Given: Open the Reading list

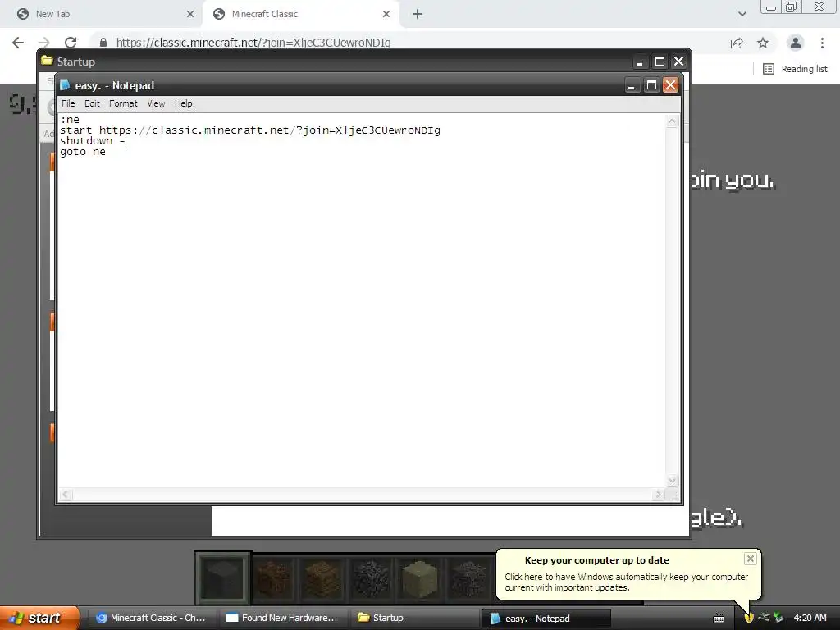Looking at the screenshot, I should (x=795, y=69).
